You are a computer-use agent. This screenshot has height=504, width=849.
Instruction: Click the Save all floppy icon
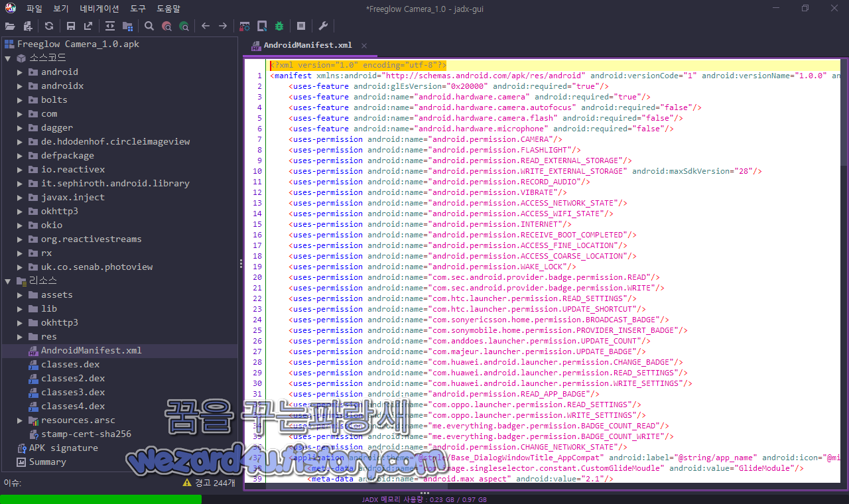pos(71,26)
